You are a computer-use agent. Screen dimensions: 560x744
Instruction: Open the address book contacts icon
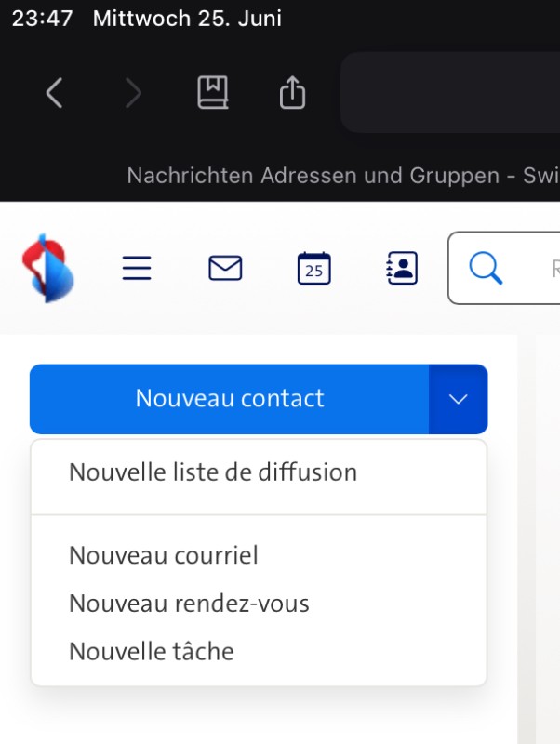point(402,269)
